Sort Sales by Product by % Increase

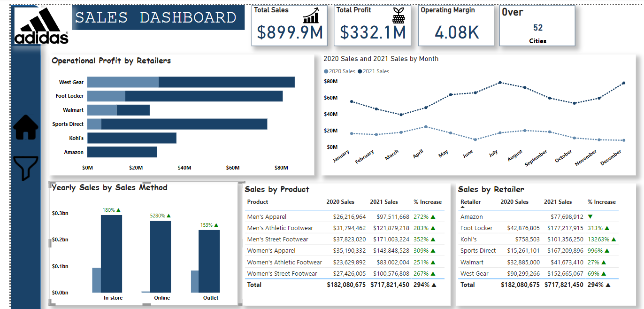[427, 202]
